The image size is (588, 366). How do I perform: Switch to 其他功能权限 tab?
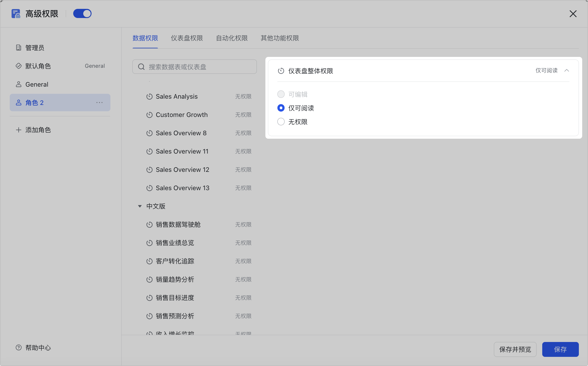(x=280, y=38)
